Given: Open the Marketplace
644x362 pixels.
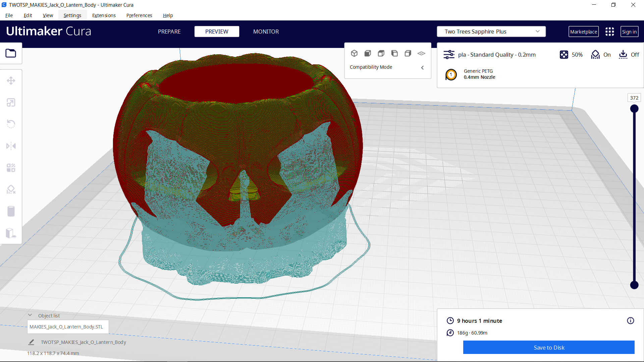Looking at the screenshot, I should coord(584,32).
